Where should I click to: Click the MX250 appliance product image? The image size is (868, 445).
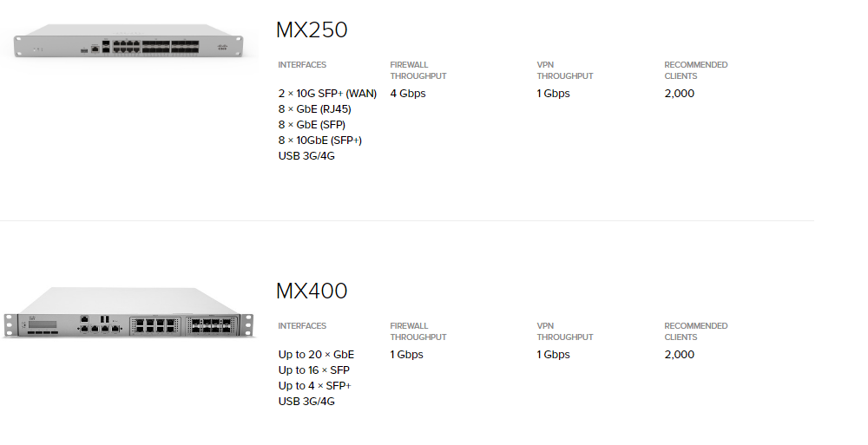pos(128,41)
